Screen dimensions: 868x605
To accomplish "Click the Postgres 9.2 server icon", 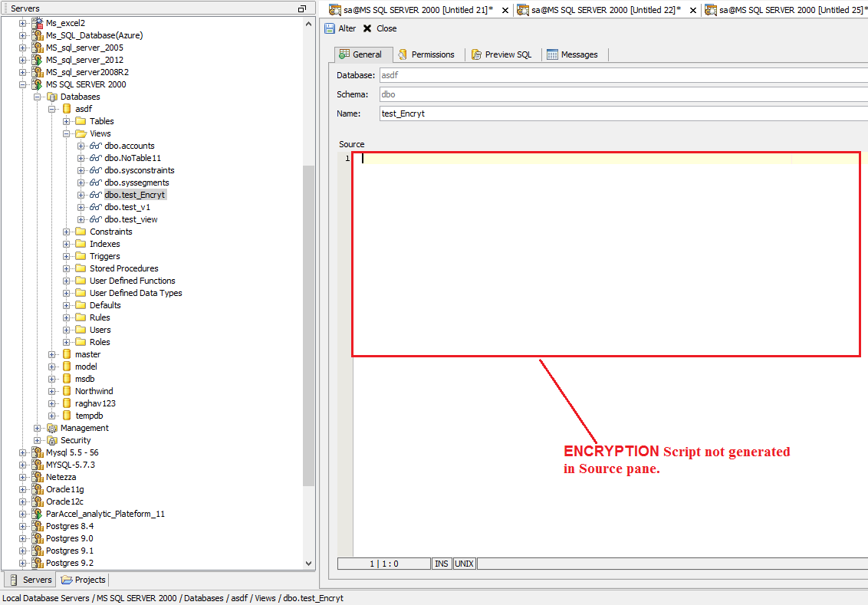I will pyautogui.click(x=37, y=563).
